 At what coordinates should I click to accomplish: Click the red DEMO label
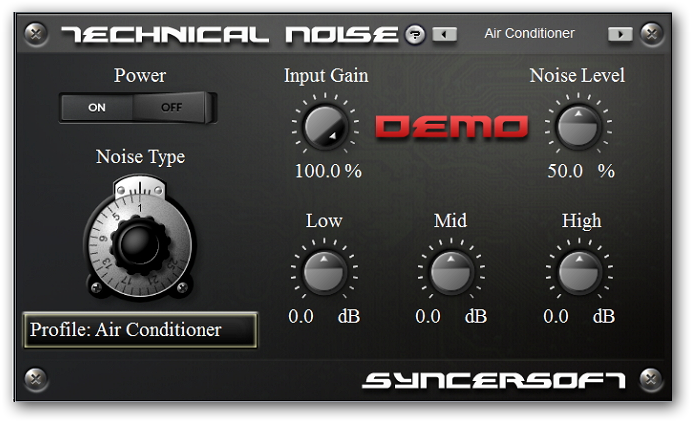pyautogui.click(x=451, y=127)
